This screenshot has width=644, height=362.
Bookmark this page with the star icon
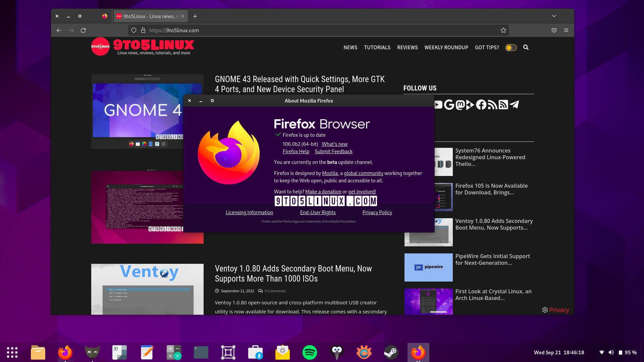tap(503, 30)
